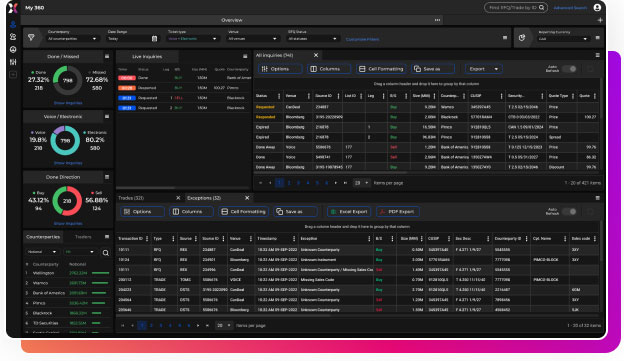Screen dimensions: 624x361
Task: Click the Counterparties search magnifier icon
Action: click(x=105, y=252)
